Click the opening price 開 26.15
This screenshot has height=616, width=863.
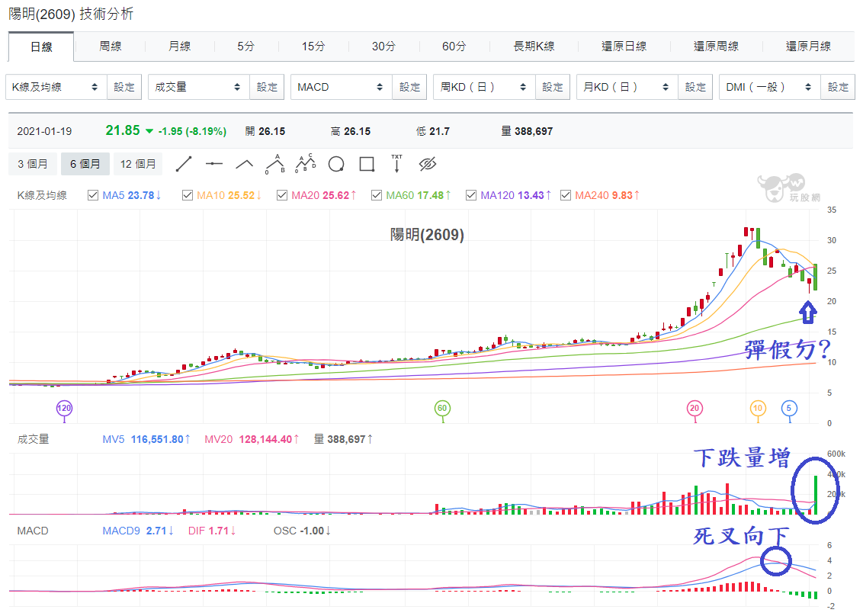265,132
